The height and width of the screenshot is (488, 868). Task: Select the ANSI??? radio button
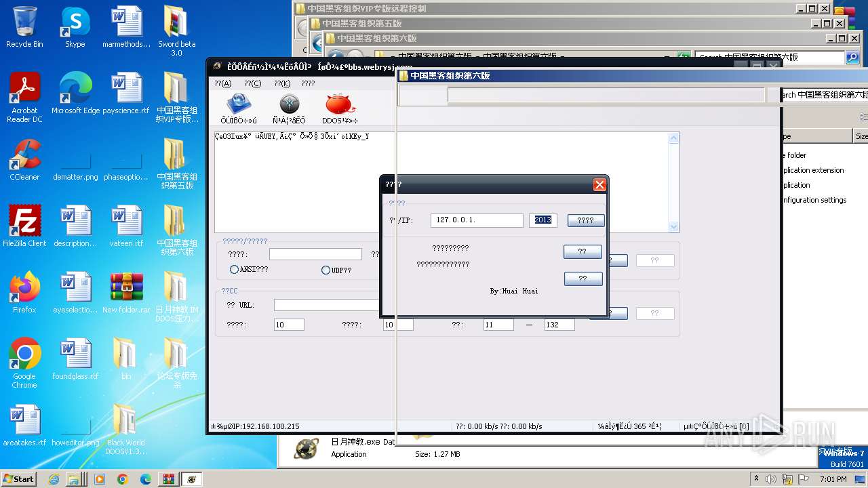tap(234, 270)
